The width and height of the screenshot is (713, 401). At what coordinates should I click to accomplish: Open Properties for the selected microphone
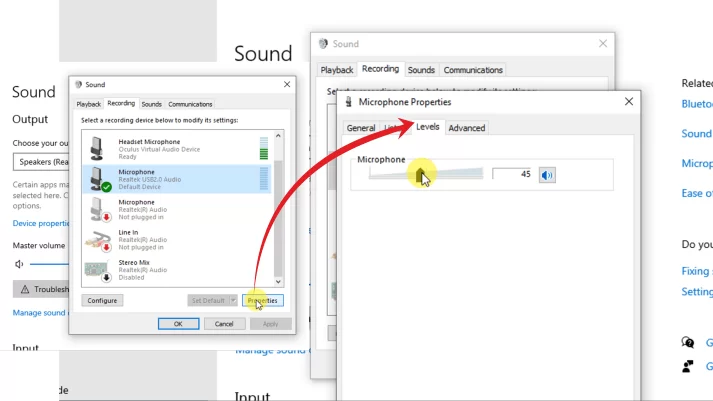pos(263,301)
